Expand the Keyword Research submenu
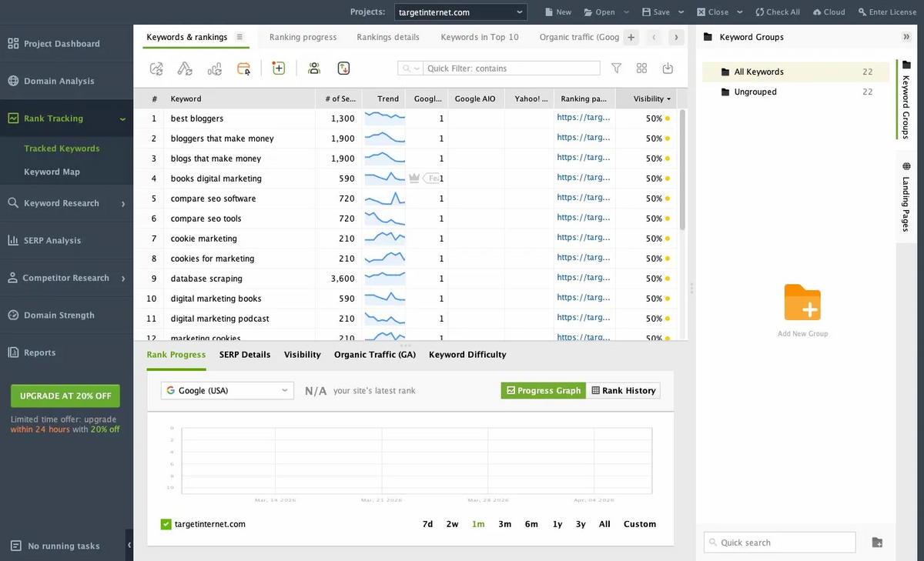This screenshot has width=924, height=561. pyautogui.click(x=122, y=203)
